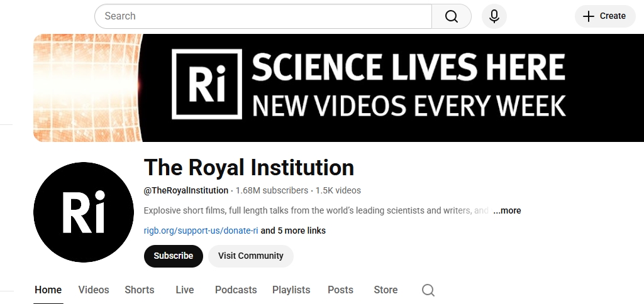Click the Royal Institution channel avatar
644x304 pixels.
click(84, 212)
